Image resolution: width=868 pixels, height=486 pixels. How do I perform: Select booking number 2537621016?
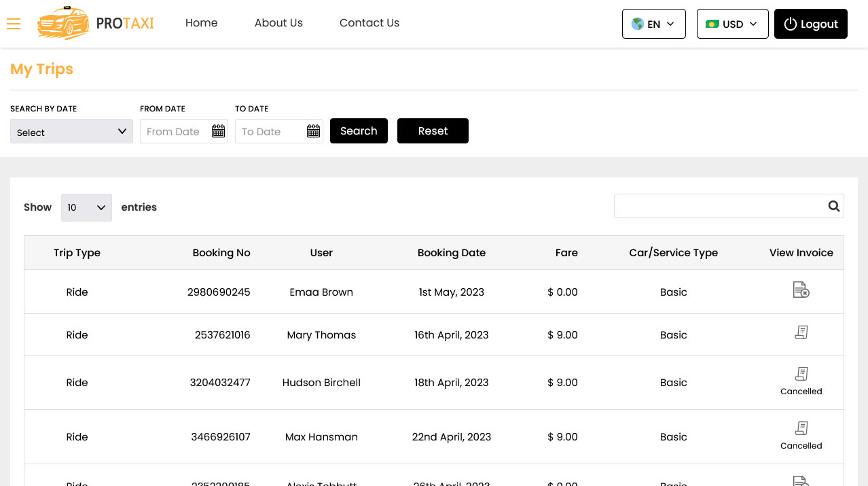(x=222, y=335)
